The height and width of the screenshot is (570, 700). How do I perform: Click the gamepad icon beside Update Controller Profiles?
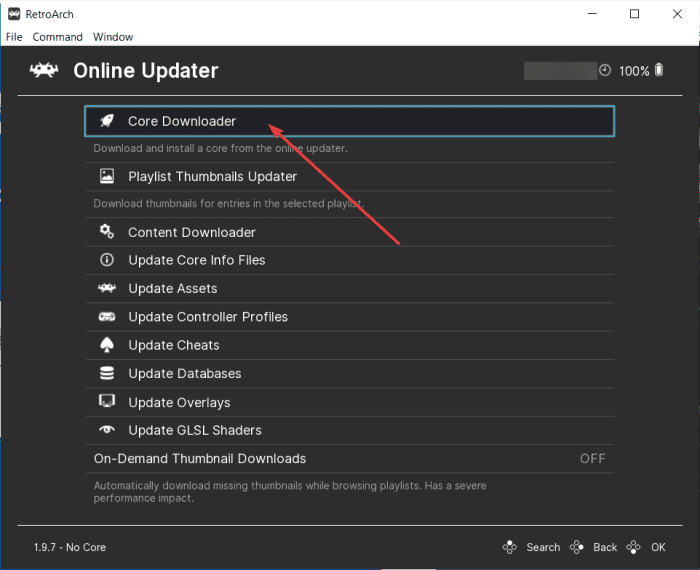(107, 316)
